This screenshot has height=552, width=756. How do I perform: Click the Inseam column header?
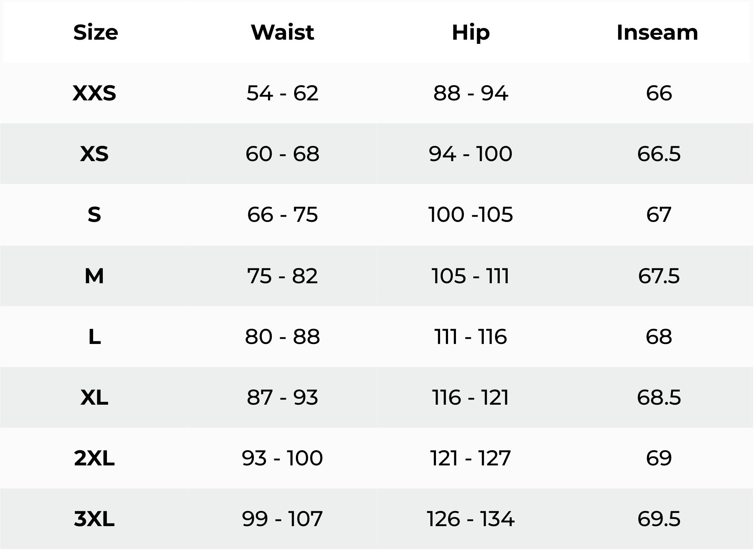point(657,33)
